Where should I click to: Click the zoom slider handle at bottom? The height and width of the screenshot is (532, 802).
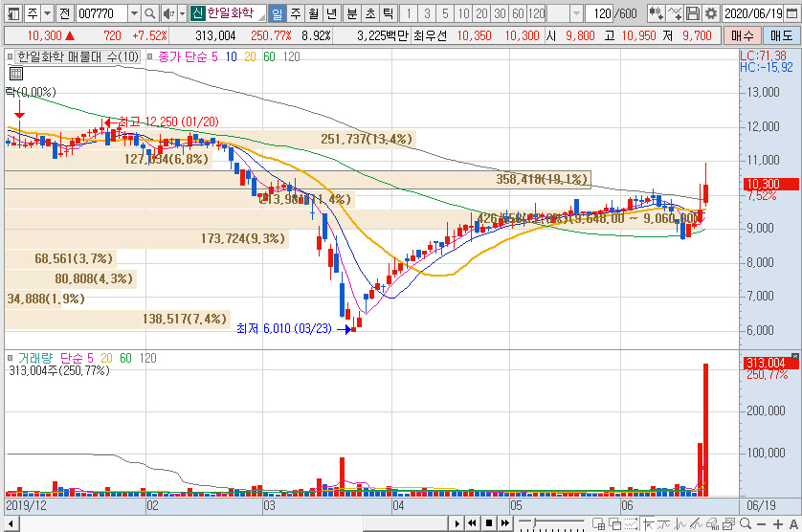tap(535, 522)
